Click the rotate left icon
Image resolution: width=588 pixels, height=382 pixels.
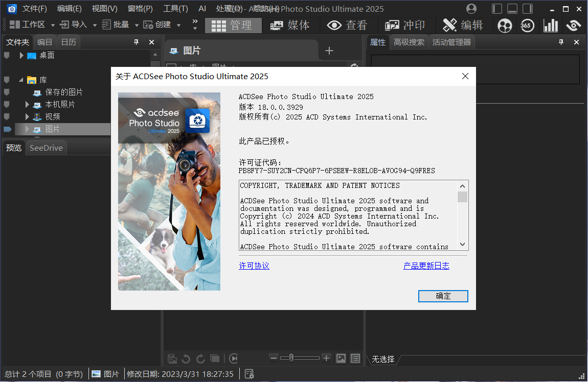pyautogui.click(x=186, y=359)
